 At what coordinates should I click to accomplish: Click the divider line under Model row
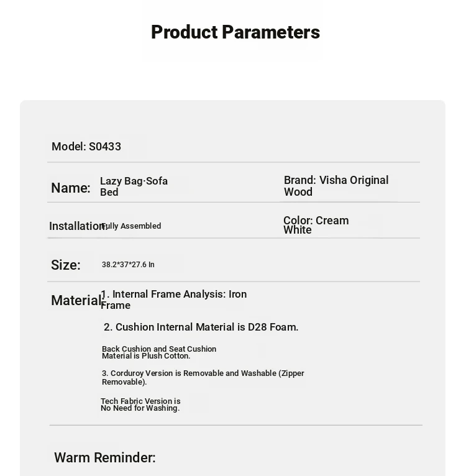pyautogui.click(x=234, y=162)
